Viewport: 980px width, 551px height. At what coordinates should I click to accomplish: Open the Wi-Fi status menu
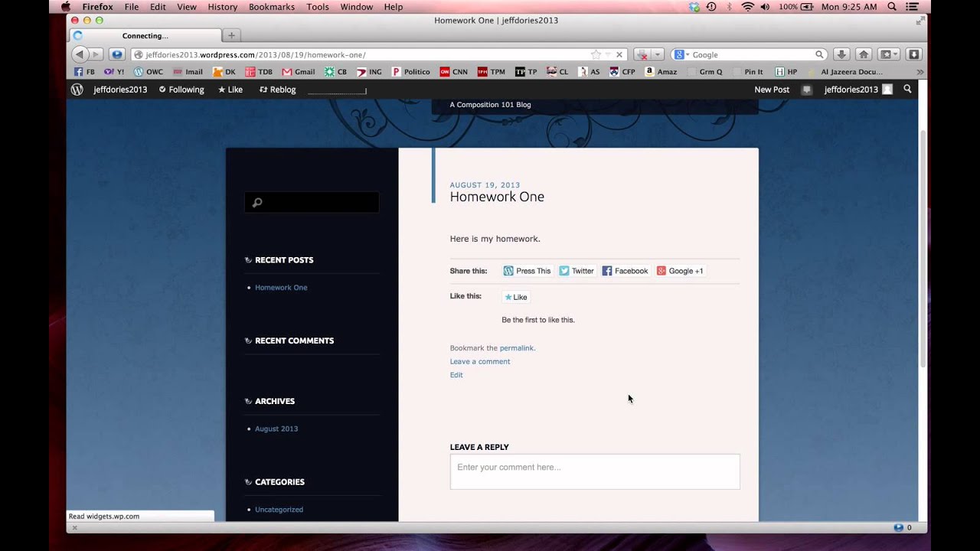coord(747,7)
